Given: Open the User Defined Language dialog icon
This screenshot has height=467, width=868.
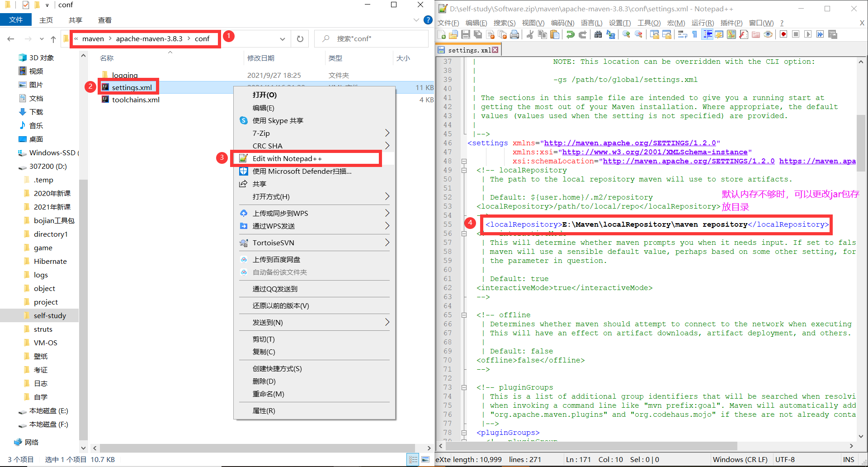Looking at the screenshot, I should 719,35.
